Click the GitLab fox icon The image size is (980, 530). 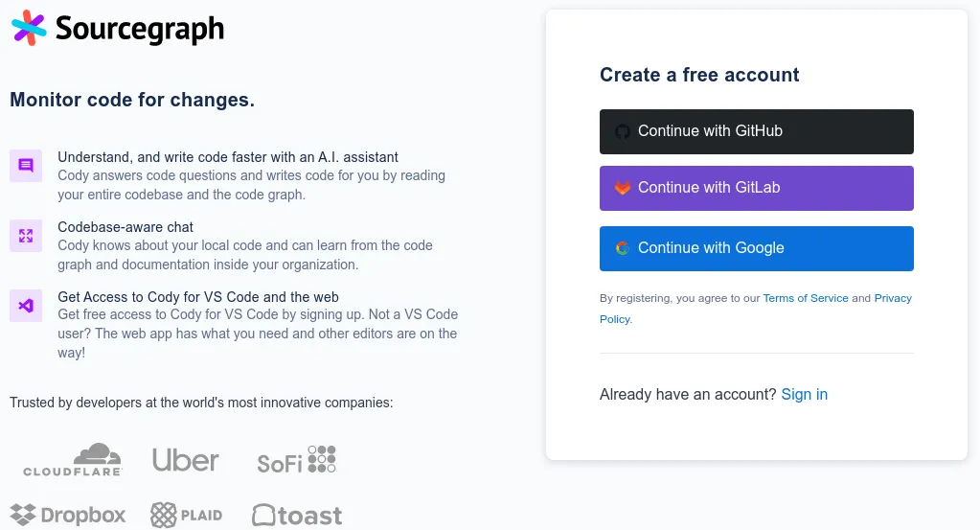pyautogui.click(x=623, y=188)
